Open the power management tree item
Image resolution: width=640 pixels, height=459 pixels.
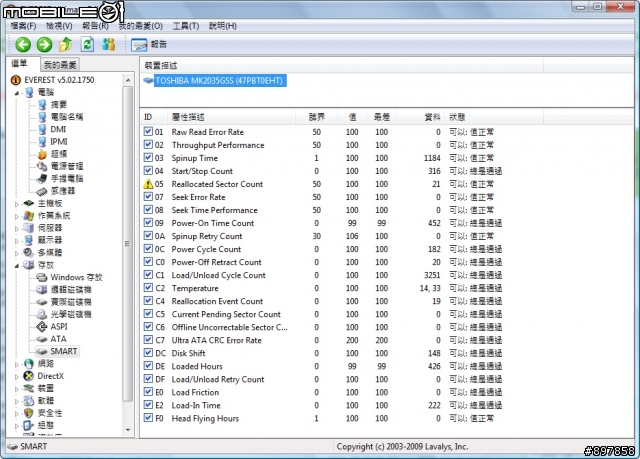coord(67,166)
